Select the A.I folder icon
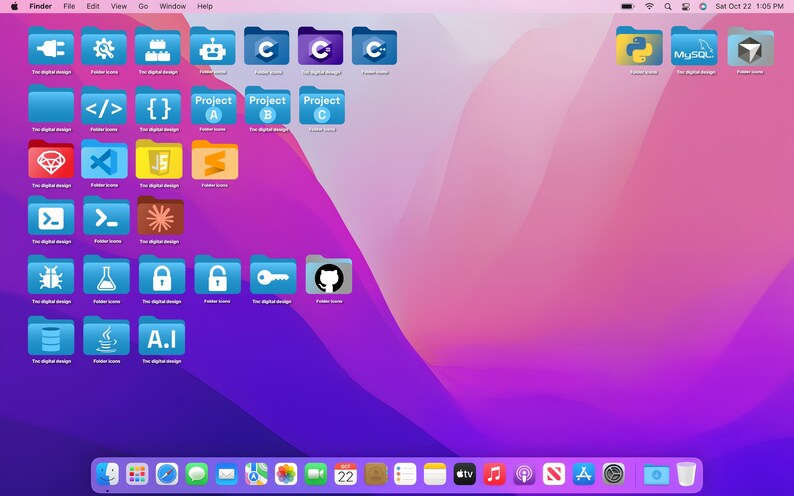Image resolution: width=794 pixels, height=496 pixels. [x=162, y=336]
